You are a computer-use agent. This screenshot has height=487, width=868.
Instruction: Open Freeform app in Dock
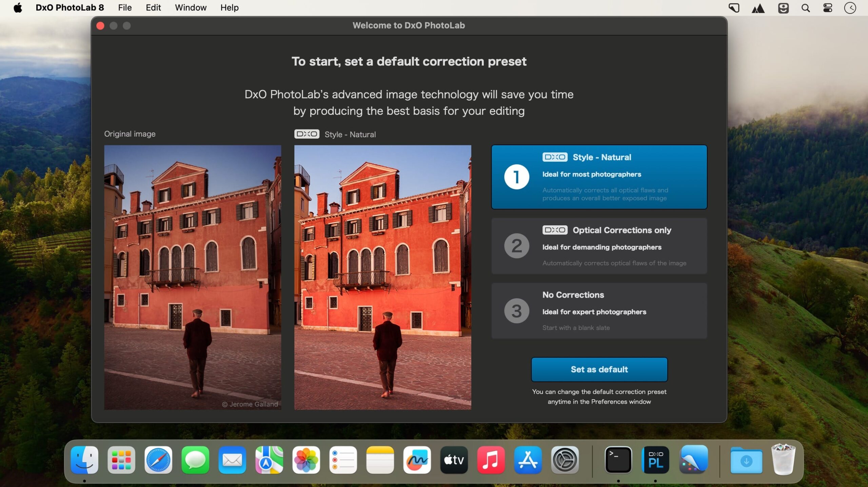click(417, 460)
